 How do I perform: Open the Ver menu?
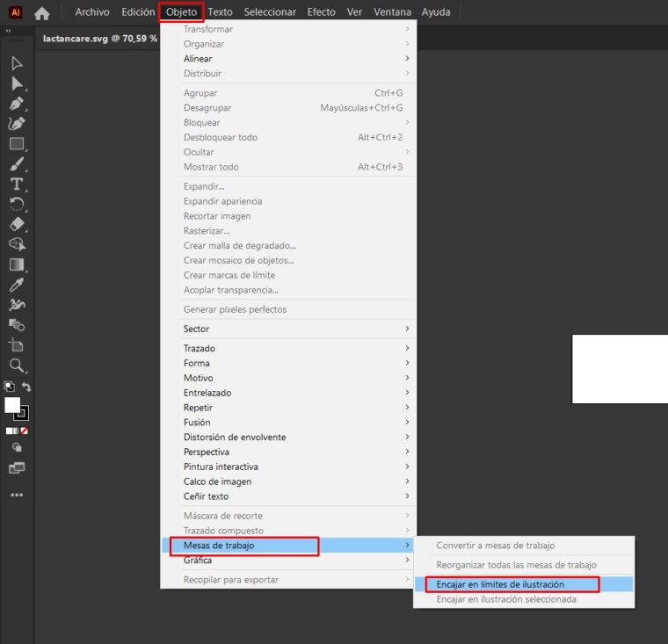354,12
